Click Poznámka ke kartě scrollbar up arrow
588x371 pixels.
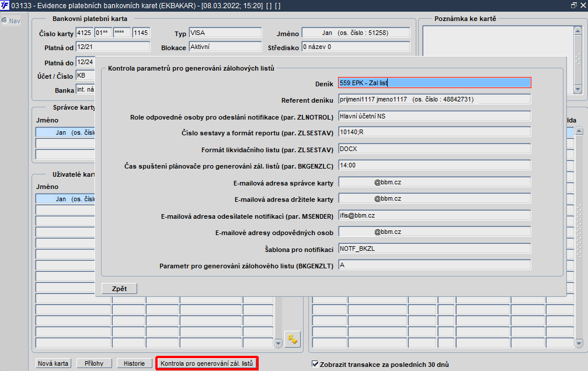tap(578, 31)
